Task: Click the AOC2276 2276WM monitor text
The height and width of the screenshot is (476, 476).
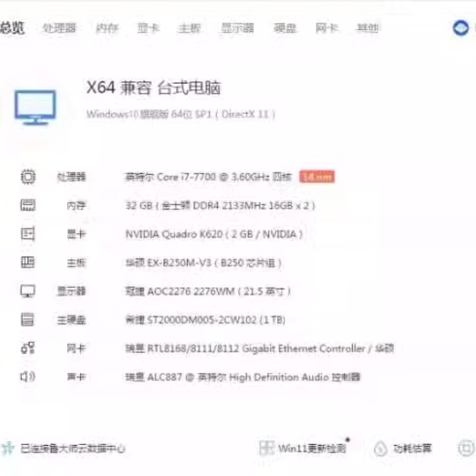Action: point(208,291)
